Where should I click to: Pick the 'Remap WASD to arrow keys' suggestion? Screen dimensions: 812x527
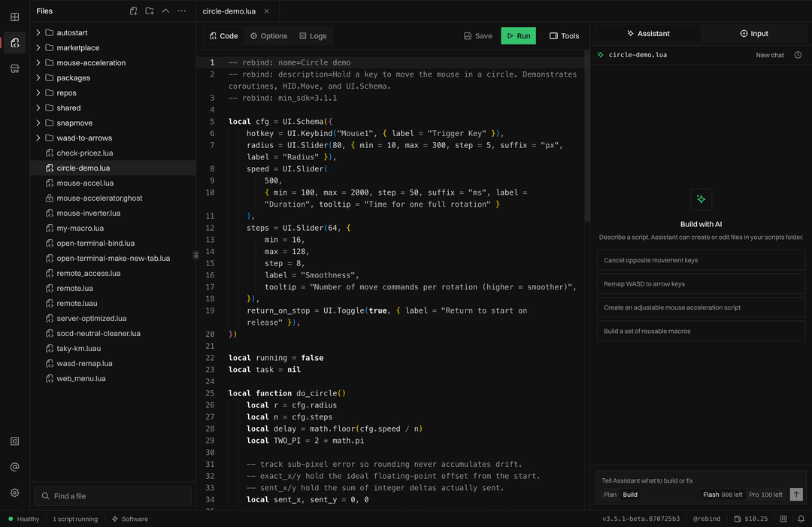pyautogui.click(x=701, y=283)
